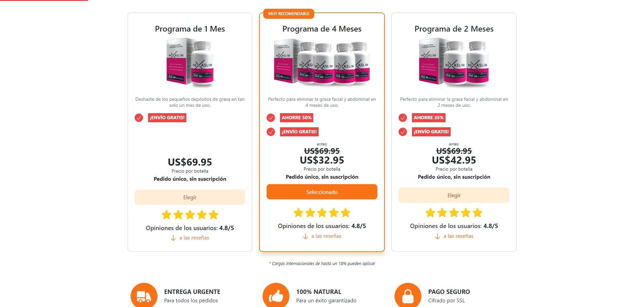This screenshot has width=644, height=307.
Task: Click the ¡ENVÍO GRATIS! tag in 4 Meses card
Action: coord(299,132)
